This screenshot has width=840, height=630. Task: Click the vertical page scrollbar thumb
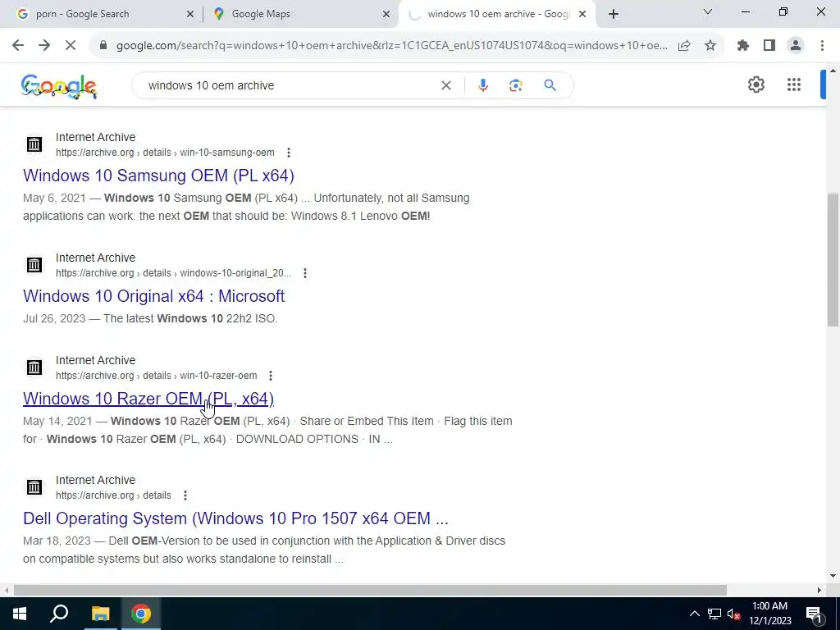(833, 260)
